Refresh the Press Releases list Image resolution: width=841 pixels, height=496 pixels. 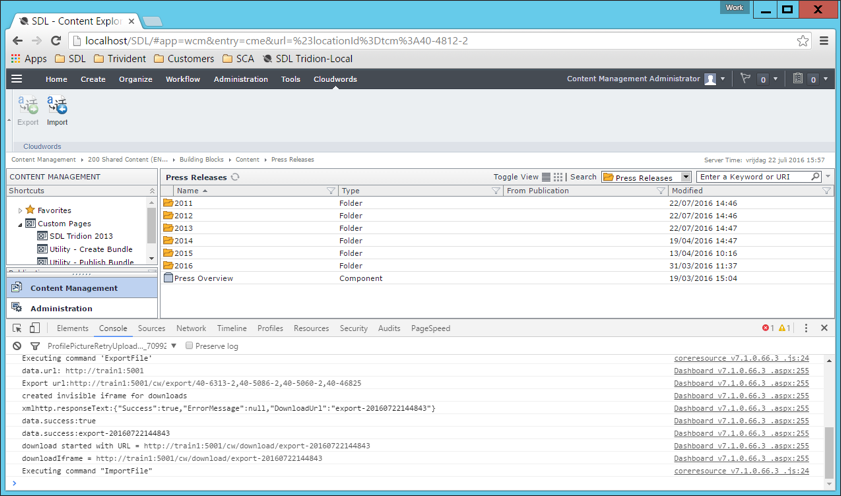click(235, 177)
